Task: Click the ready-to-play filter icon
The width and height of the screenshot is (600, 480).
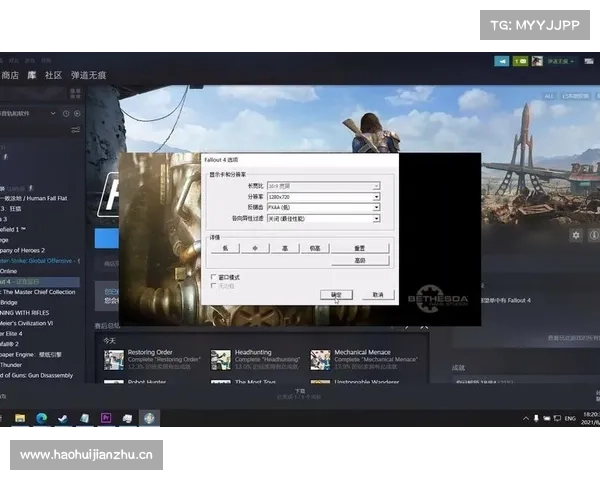Action: [77, 113]
